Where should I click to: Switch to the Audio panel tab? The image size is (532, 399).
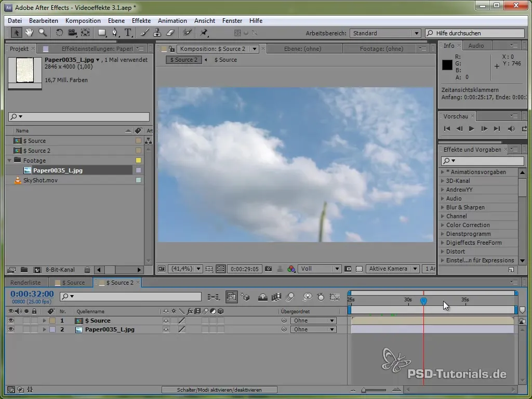coord(476,46)
